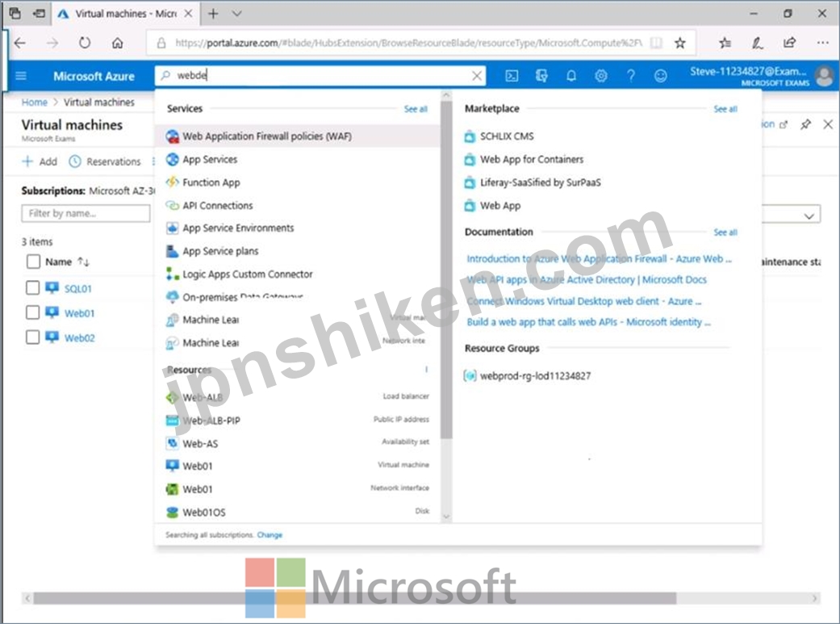Check the SQL01 row checkbox
840x624 pixels.
[x=32, y=288]
